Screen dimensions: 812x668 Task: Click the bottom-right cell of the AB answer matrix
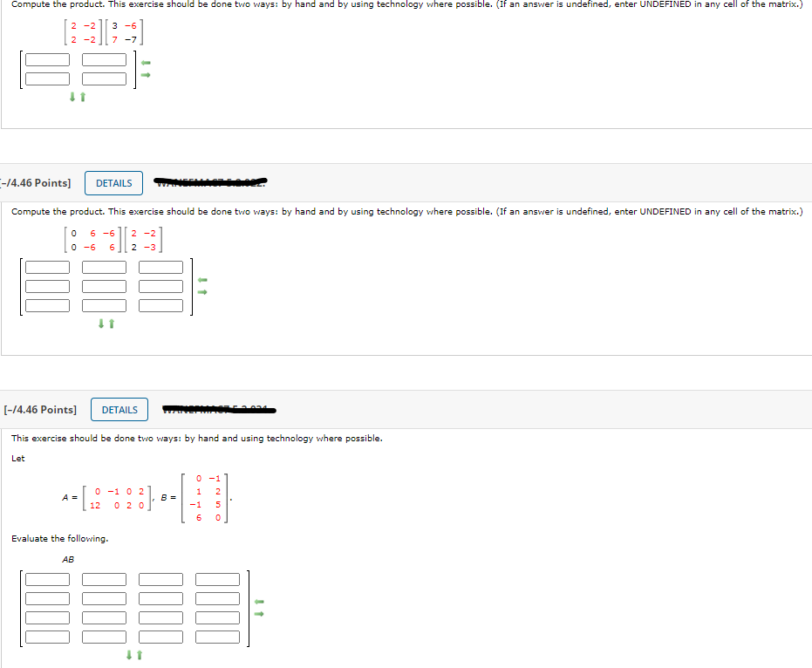(219, 637)
